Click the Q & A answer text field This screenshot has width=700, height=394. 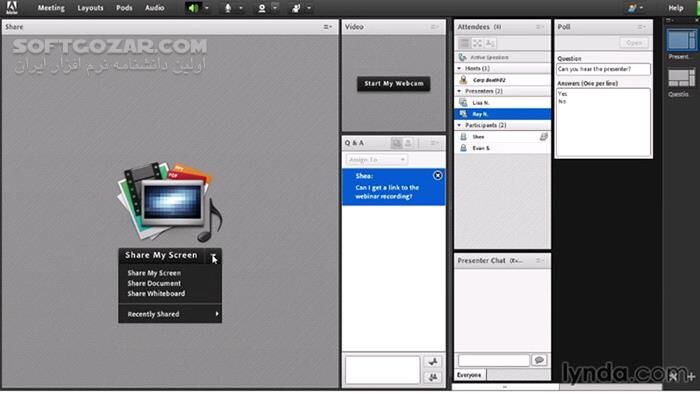(x=383, y=369)
